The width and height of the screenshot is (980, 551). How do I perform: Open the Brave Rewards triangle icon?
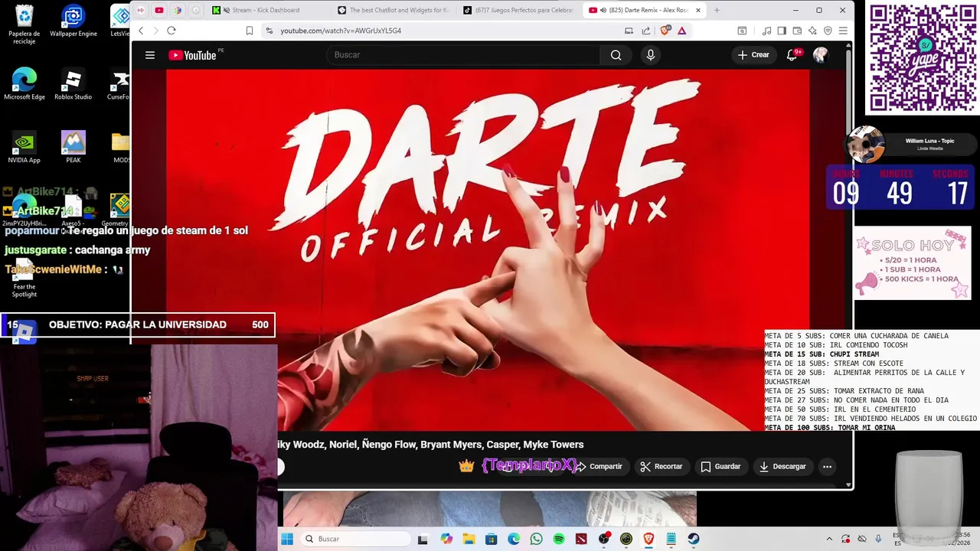[x=681, y=31]
